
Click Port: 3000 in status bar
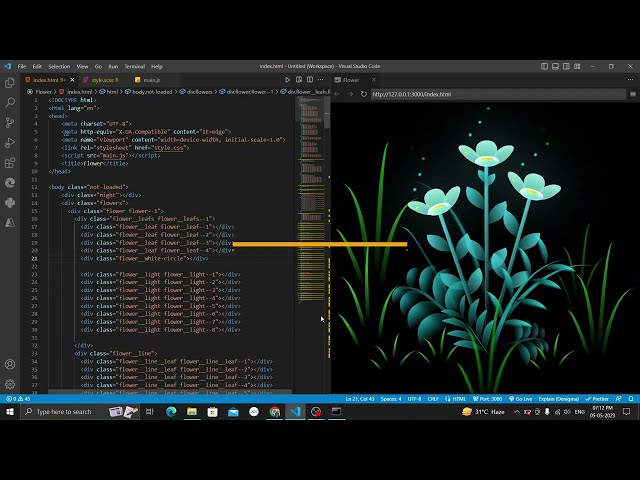tap(487, 399)
